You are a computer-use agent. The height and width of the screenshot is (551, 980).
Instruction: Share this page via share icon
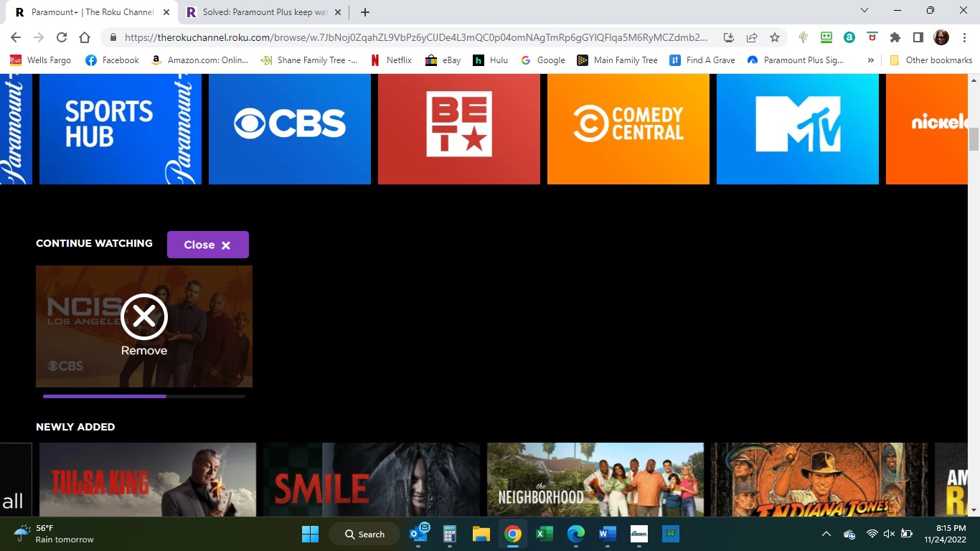pyautogui.click(x=752, y=37)
